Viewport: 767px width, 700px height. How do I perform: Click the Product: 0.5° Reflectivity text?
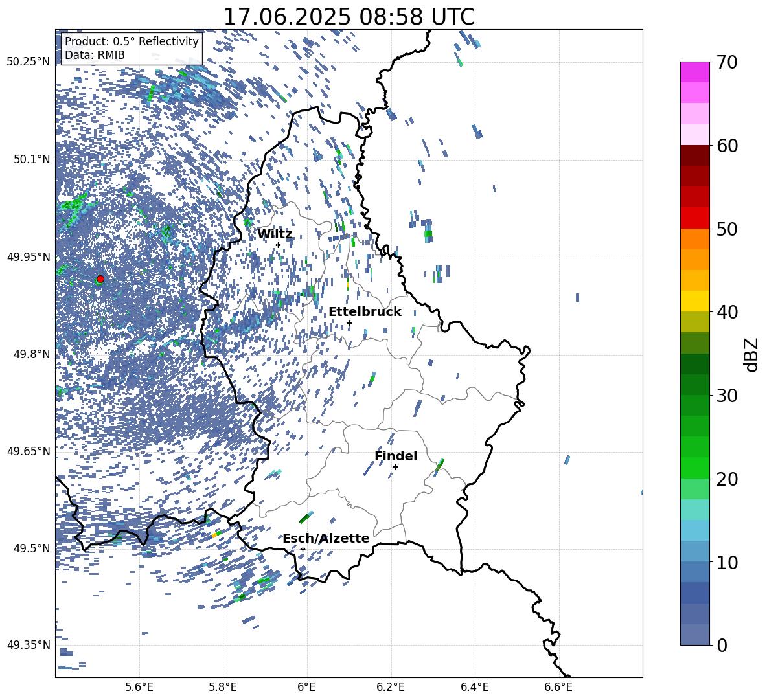(132, 41)
